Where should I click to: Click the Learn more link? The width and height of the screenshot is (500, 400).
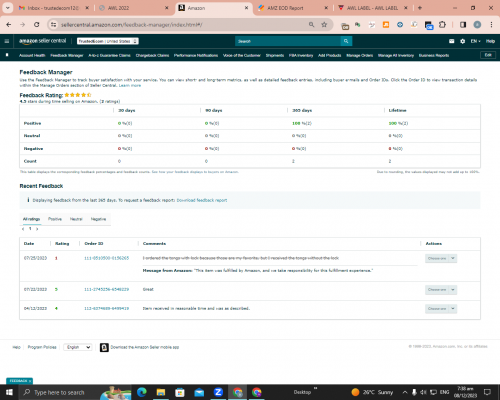pyautogui.click(x=130, y=86)
